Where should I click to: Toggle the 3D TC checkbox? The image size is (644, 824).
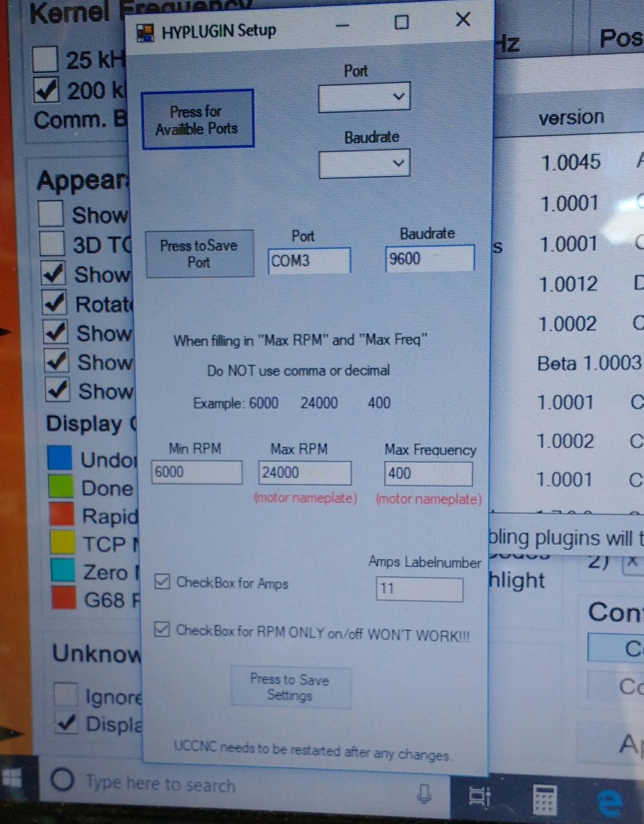coord(52,243)
